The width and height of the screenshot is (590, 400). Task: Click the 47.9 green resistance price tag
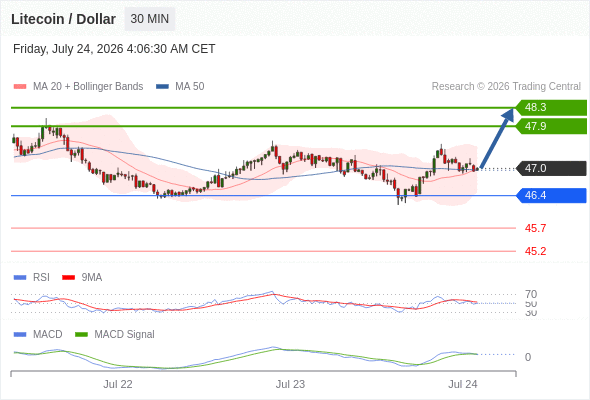pos(551,126)
